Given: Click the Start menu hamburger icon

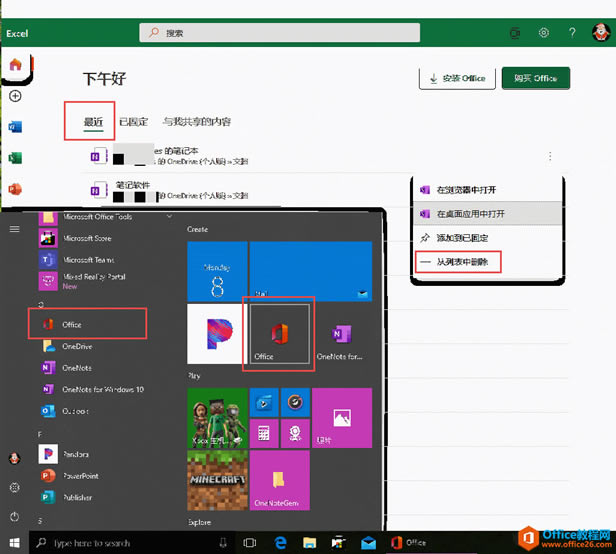Looking at the screenshot, I should tap(15, 229).
